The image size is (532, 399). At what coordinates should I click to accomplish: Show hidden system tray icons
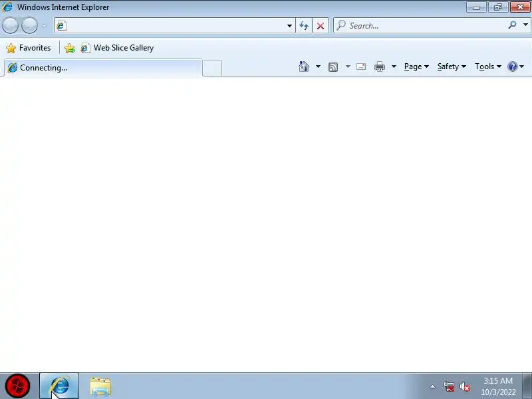(433, 386)
